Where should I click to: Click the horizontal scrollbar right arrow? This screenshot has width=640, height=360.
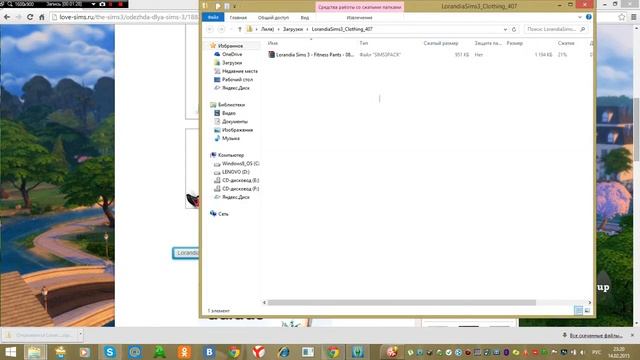point(589,302)
